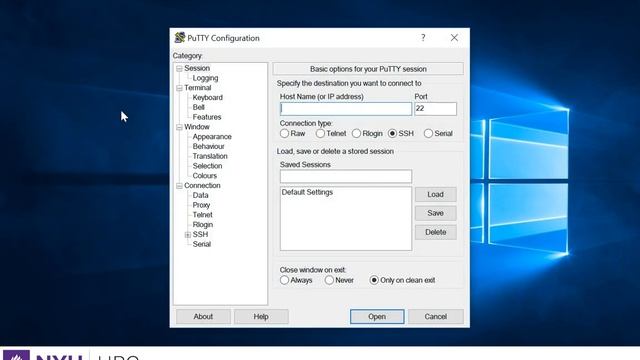The height and width of the screenshot is (360, 640).
Task: Click the question mark help icon
Action: point(423,38)
